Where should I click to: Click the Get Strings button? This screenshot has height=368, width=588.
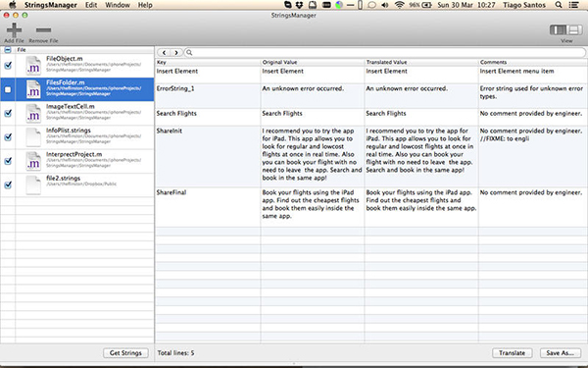pos(125,353)
